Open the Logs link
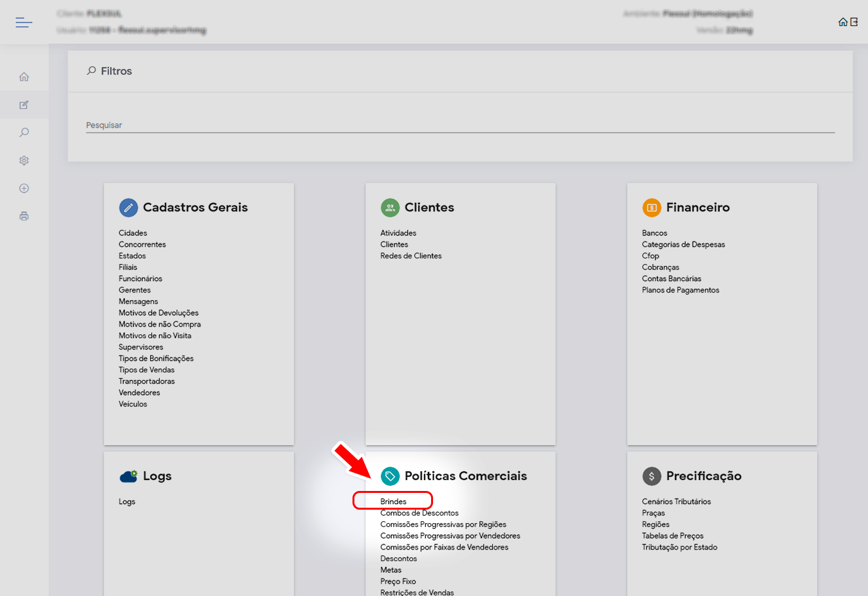 pos(127,501)
